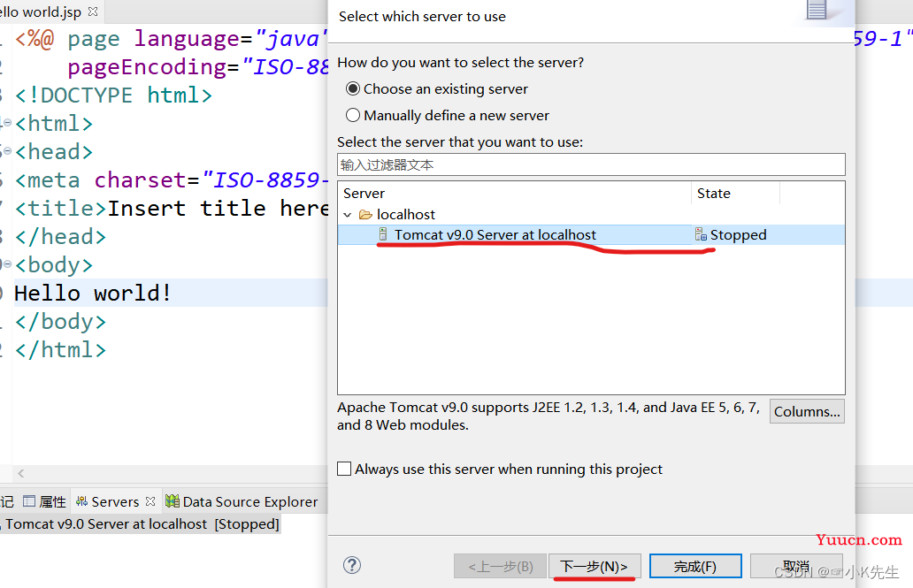This screenshot has height=588, width=913.
Task: Click the Tomcat server icon in list
Action: point(382,234)
